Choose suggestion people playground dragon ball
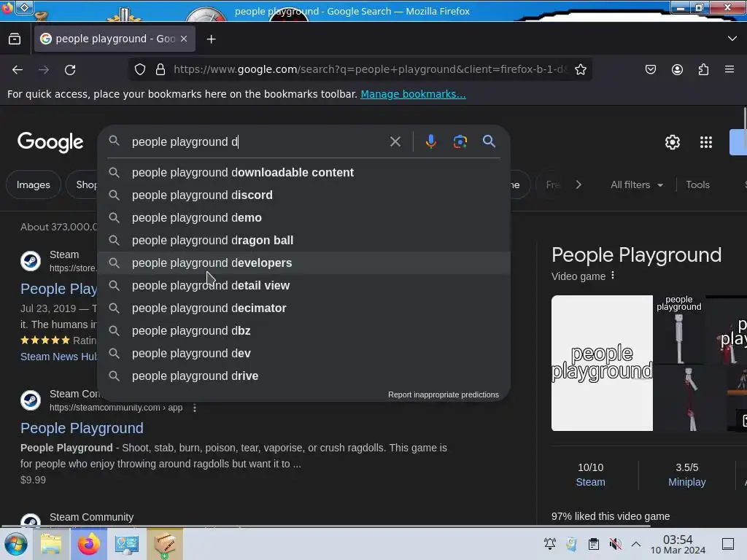Viewport: 747px width, 560px height. (304, 240)
